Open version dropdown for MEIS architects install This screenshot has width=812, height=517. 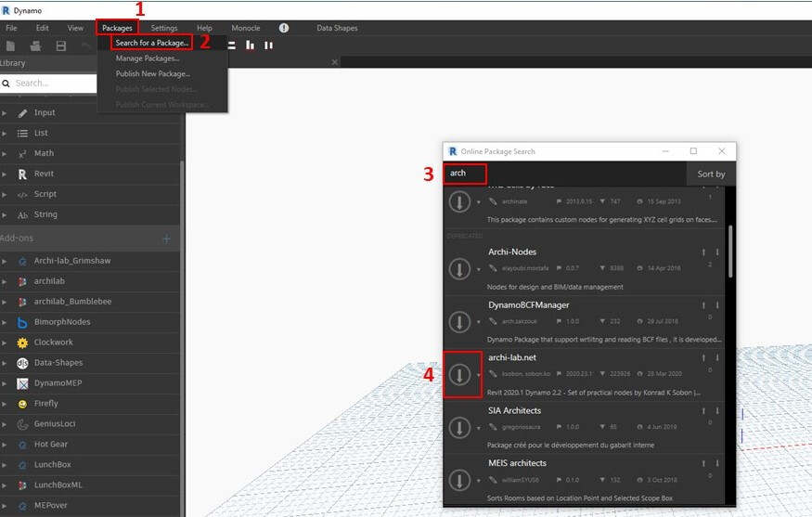click(479, 481)
